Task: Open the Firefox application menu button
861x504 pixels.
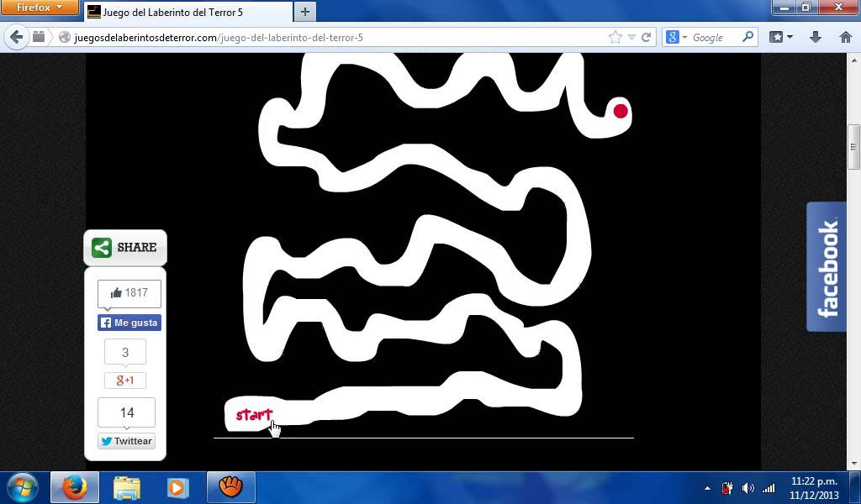Action: coord(39,7)
